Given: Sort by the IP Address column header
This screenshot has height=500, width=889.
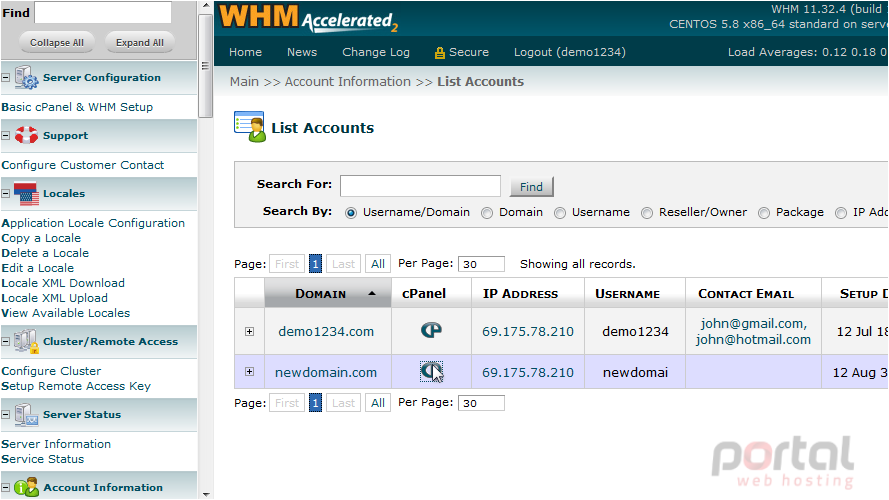Looking at the screenshot, I should (520, 294).
